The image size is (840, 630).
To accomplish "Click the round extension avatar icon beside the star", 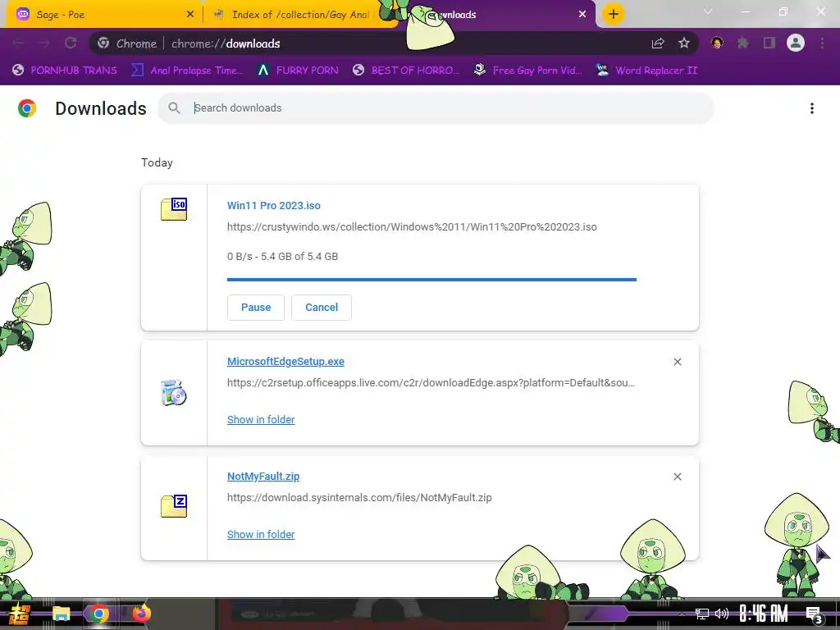I will (717, 43).
